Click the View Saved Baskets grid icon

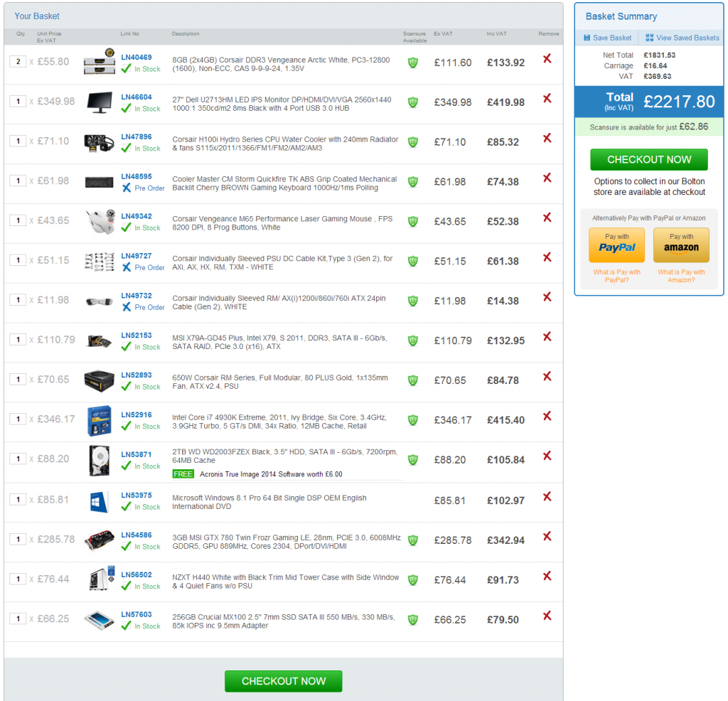tap(650, 38)
